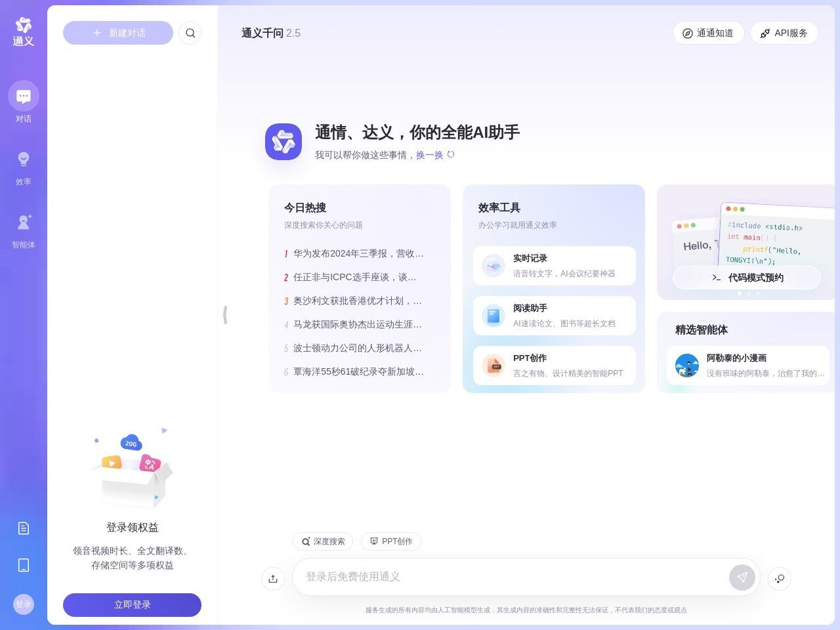The width and height of the screenshot is (840, 630).
Task: Click the 代码模式预约 button
Action: click(x=746, y=278)
